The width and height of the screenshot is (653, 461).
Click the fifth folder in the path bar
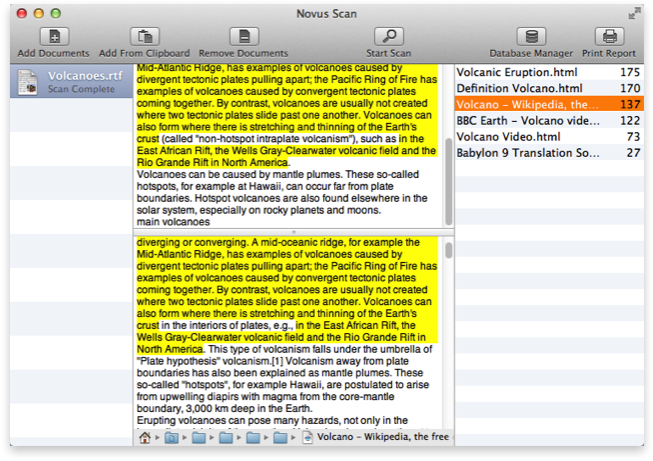coord(280,438)
